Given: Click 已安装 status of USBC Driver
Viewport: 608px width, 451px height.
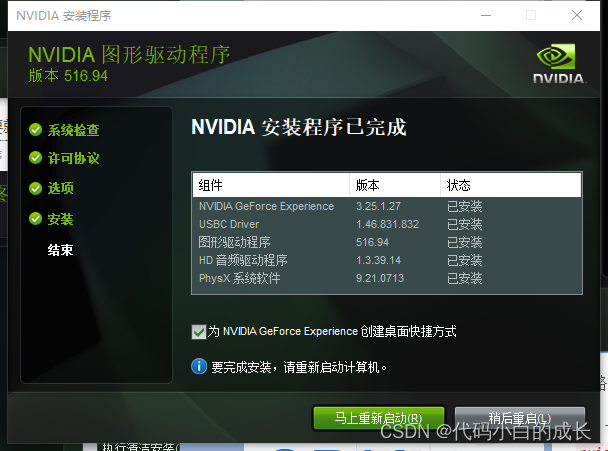Looking at the screenshot, I should [x=465, y=224].
